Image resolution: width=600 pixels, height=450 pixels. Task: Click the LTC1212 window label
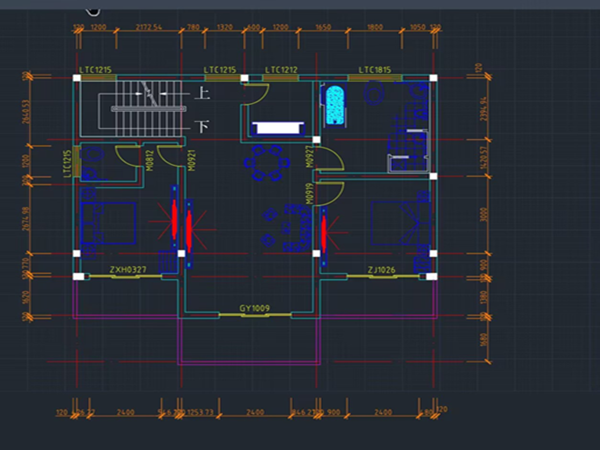pos(280,70)
